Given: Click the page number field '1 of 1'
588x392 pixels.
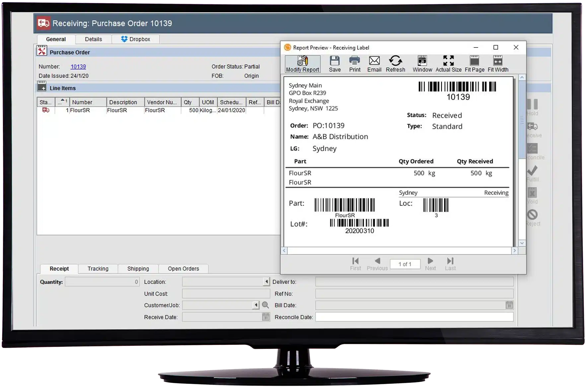Looking at the screenshot, I should [405, 264].
